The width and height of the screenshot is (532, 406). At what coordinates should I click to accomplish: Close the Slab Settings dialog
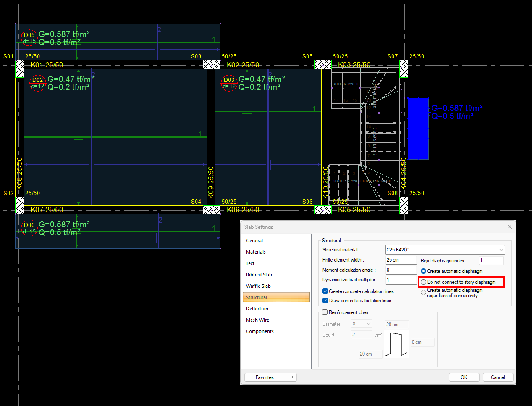pos(509,227)
